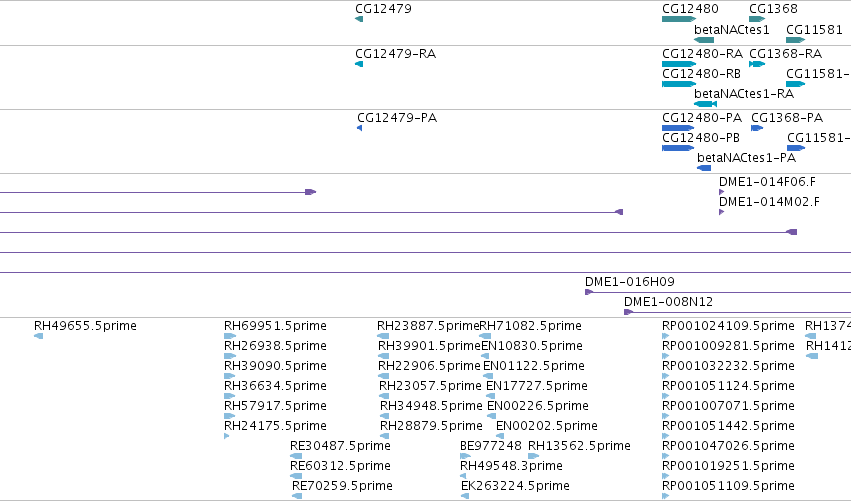The image size is (851, 501).
Task: Select the RH49548.3prime EST glyph
Action: tap(463, 476)
